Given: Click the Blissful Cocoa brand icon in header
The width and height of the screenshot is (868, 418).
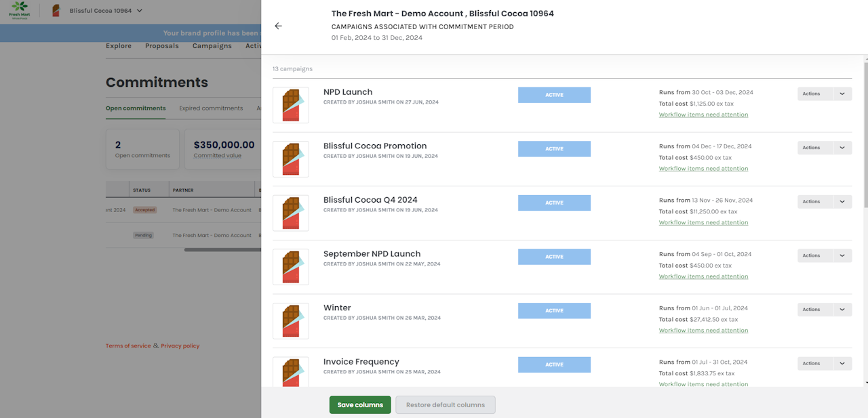Looking at the screenshot, I should tap(56, 10).
